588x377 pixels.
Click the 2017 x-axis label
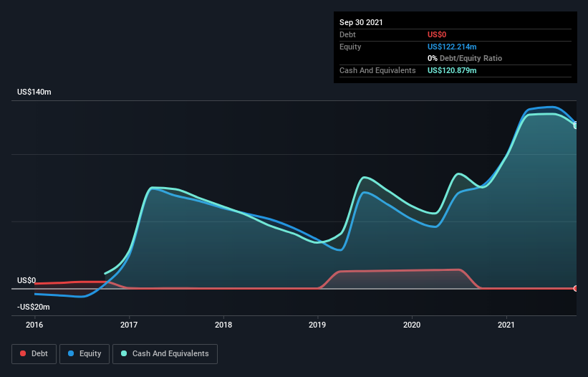[x=129, y=325]
